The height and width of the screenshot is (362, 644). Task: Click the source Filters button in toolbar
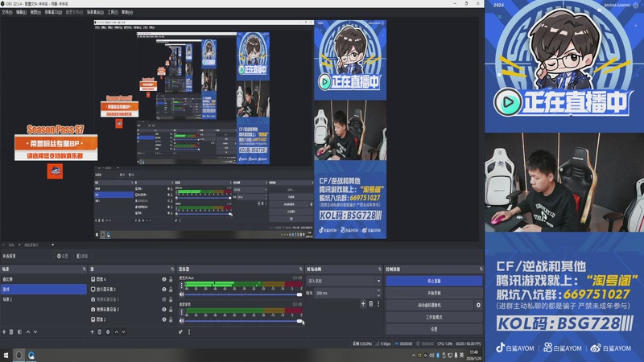click(82, 256)
